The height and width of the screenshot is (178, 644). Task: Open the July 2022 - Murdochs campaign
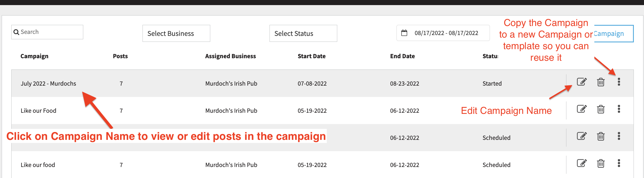(48, 84)
